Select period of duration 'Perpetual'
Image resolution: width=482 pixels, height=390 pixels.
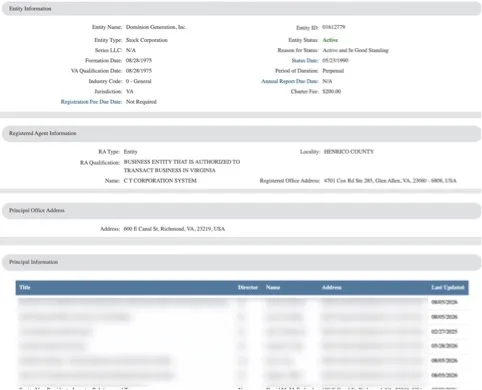pyautogui.click(x=333, y=71)
